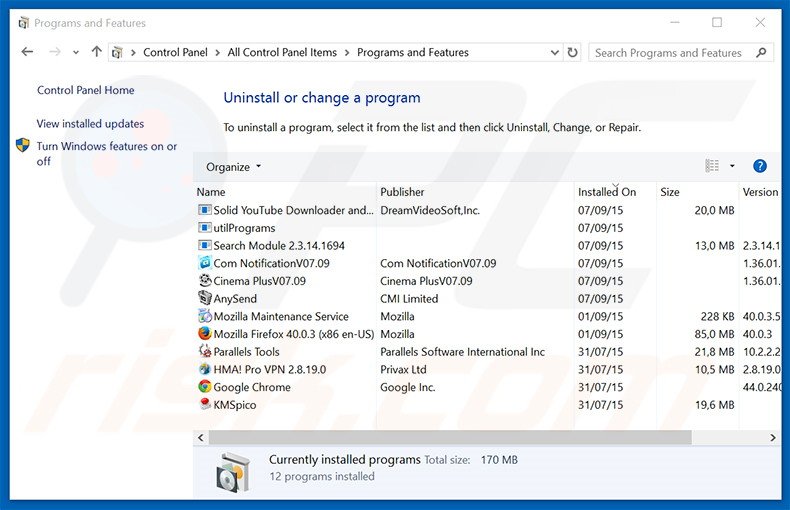Image resolution: width=790 pixels, height=510 pixels.
Task: Click the scroll left arrow
Action: tap(201, 437)
